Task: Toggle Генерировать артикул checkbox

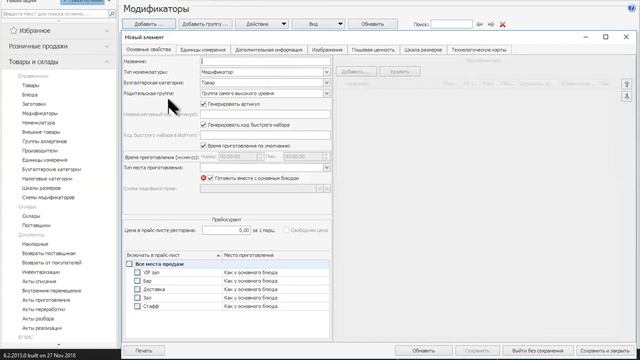Action: [x=203, y=104]
